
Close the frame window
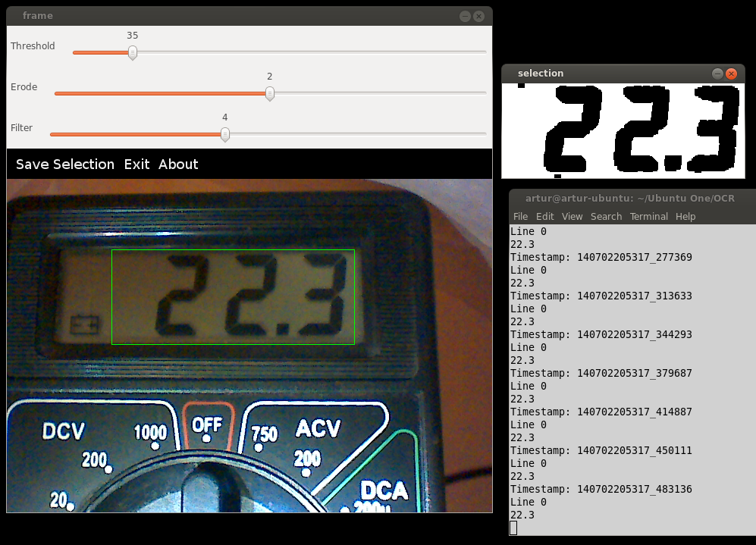coord(478,16)
